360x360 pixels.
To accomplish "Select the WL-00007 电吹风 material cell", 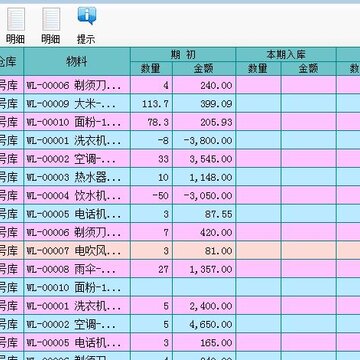I will pos(77,251).
